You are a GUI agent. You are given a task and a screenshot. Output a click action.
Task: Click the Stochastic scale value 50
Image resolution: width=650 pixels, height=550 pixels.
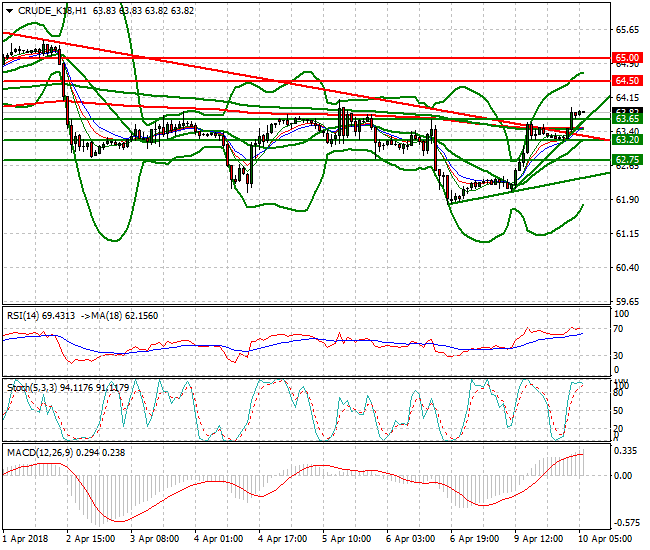[618, 411]
